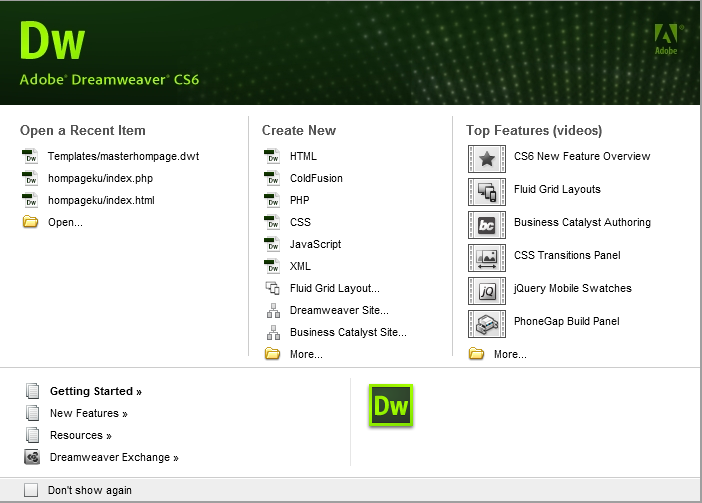Viewport: 702px width, 503px height.
Task: Click the Open... link
Action: [65, 222]
